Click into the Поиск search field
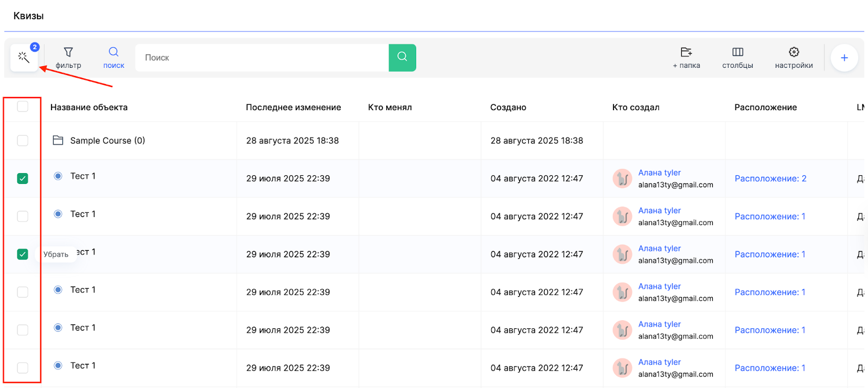868x388 pixels. (261, 58)
